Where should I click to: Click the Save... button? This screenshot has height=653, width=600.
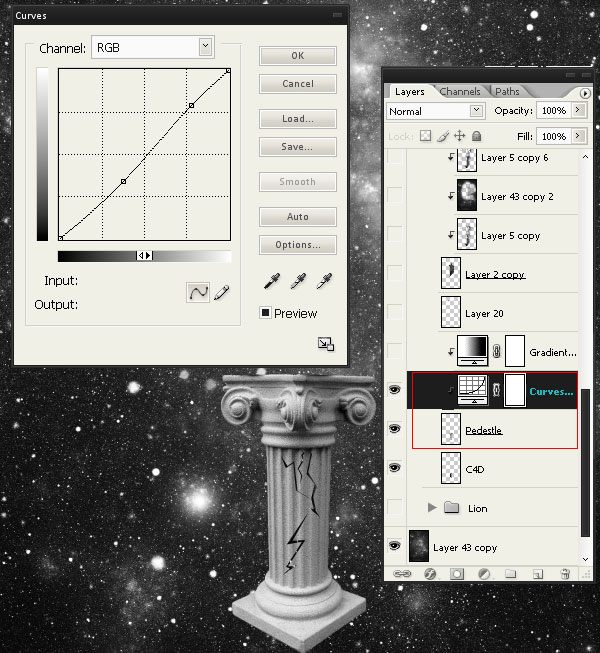click(298, 147)
